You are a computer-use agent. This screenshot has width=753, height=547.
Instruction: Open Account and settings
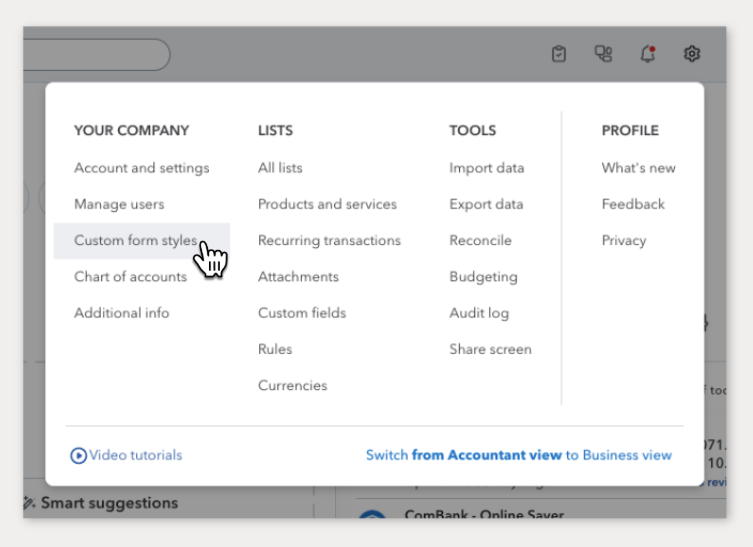pyautogui.click(x=141, y=168)
